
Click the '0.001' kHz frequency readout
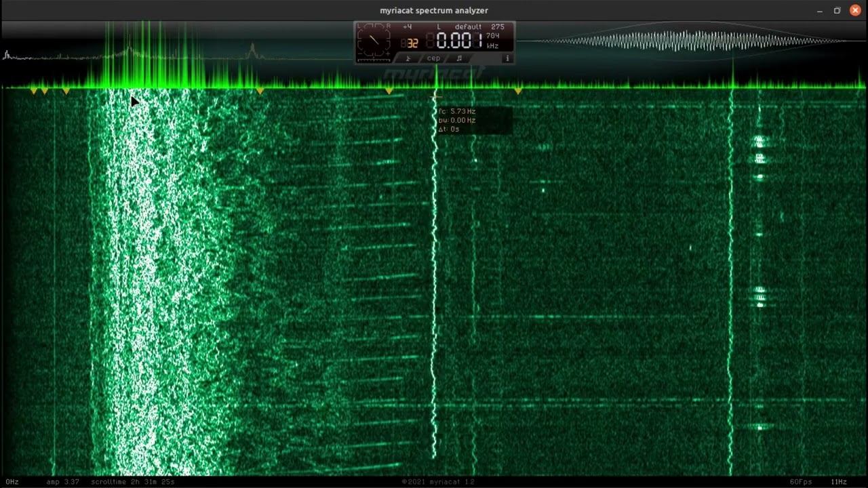pos(460,40)
